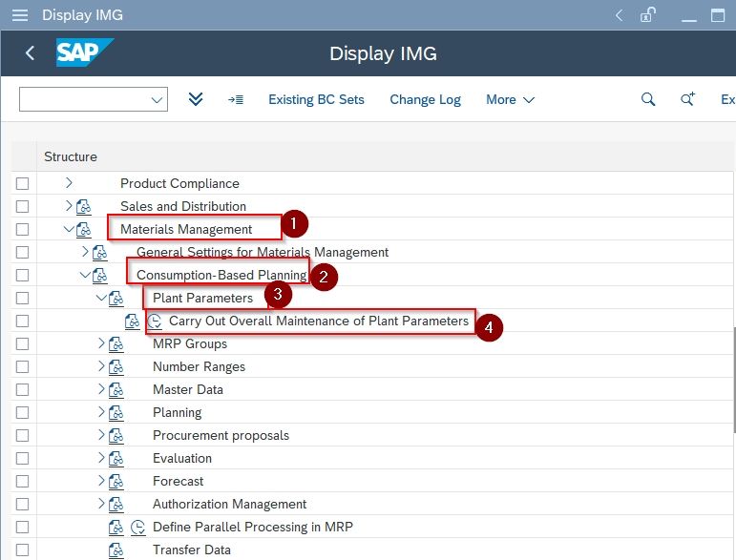Select the Planning tree item
This screenshot has height=560, width=736.
point(177,413)
